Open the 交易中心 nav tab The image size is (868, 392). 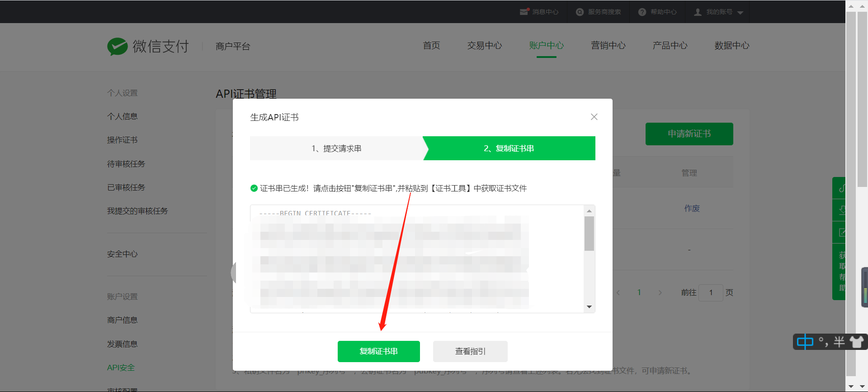(x=485, y=46)
